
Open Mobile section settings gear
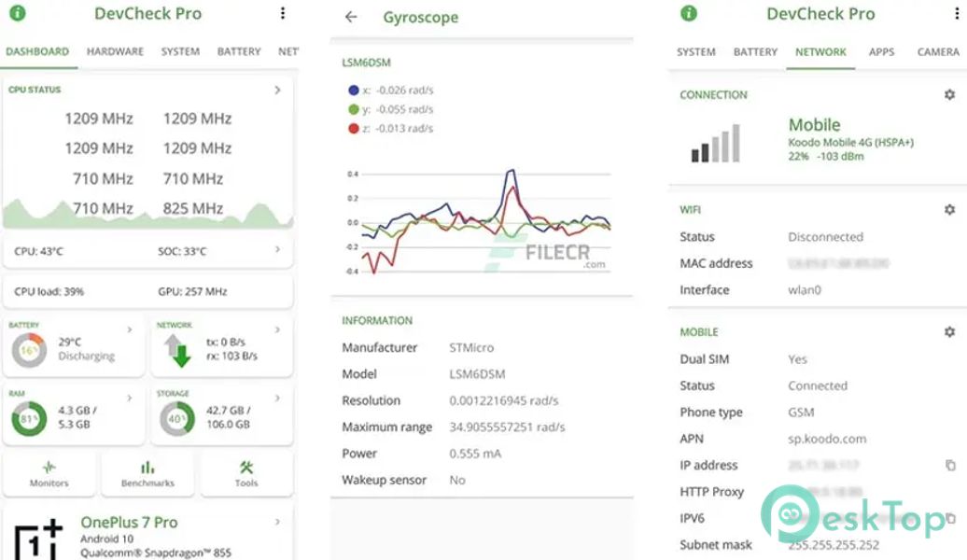(x=949, y=331)
